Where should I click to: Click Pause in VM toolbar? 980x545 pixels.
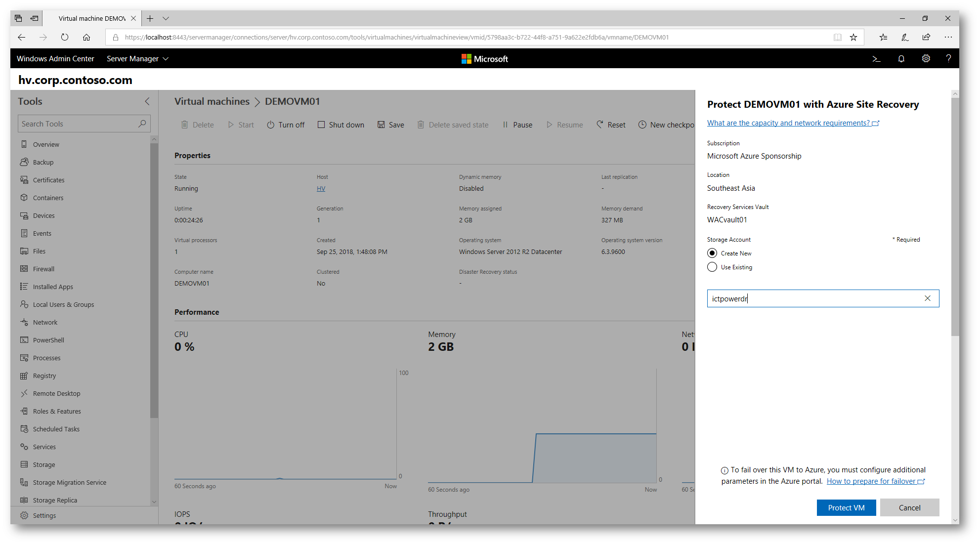click(x=517, y=125)
